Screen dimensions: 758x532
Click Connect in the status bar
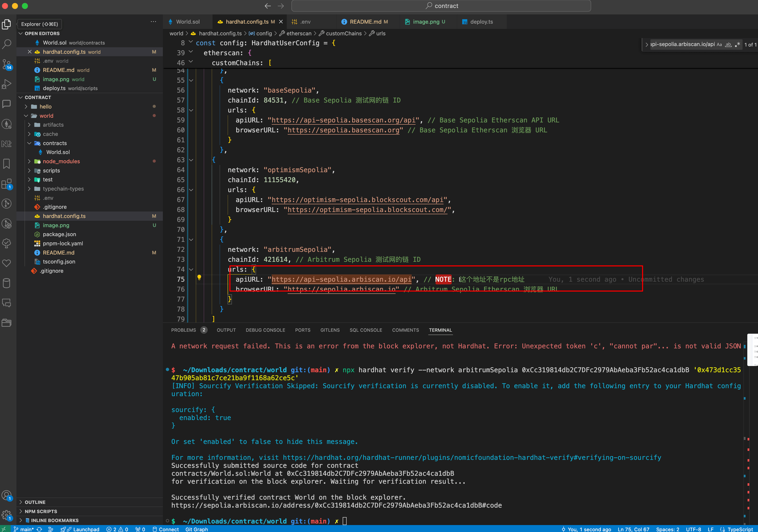166,529
